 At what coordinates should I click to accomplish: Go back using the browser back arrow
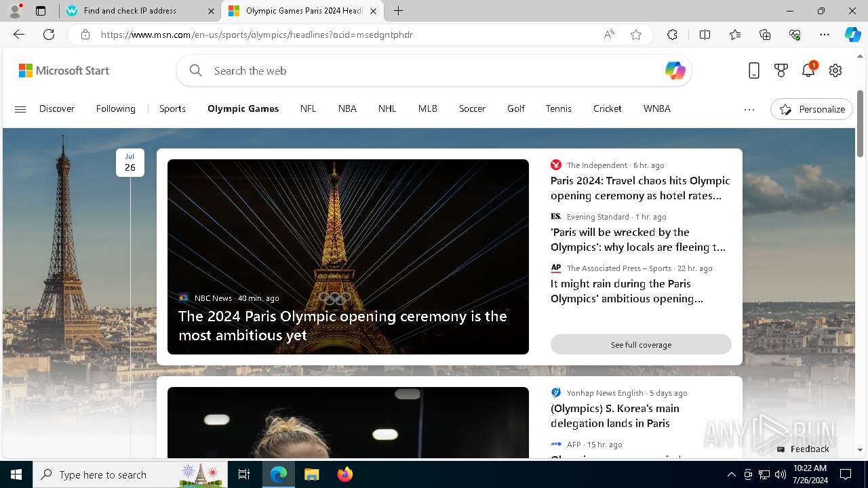(x=19, y=35)
